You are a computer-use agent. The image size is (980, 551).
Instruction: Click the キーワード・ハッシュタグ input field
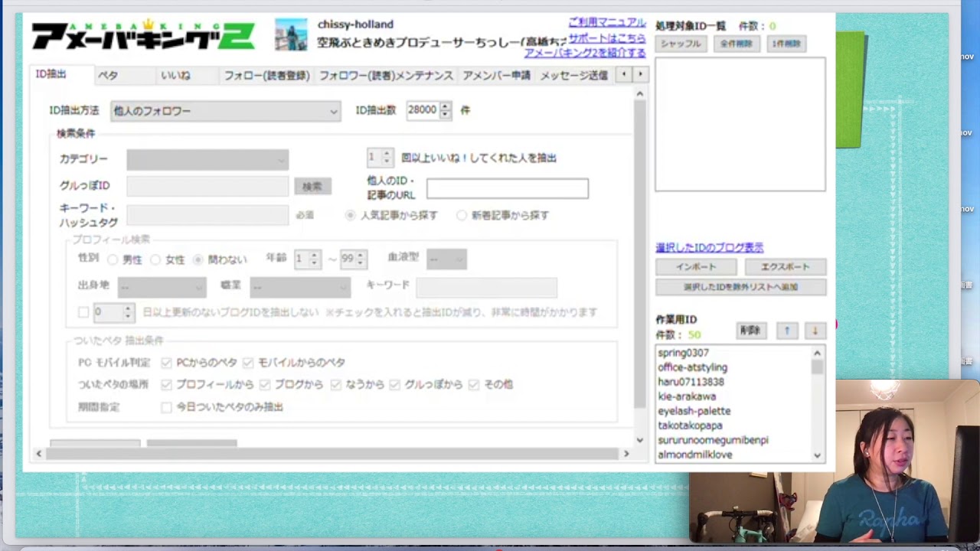[207, 215]
